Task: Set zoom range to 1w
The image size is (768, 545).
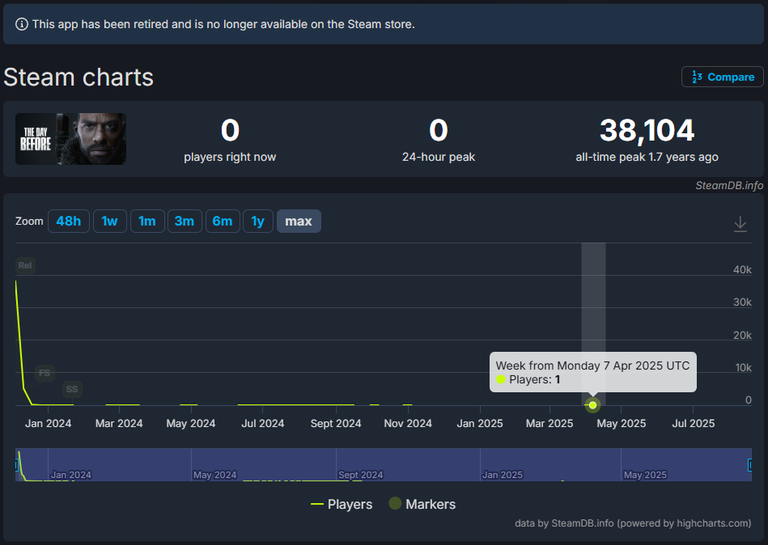Action: [110, 221]
